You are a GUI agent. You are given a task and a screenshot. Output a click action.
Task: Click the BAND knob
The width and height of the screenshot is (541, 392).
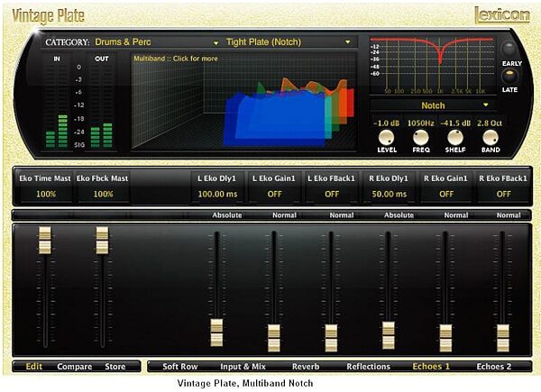tap(491, 138)
